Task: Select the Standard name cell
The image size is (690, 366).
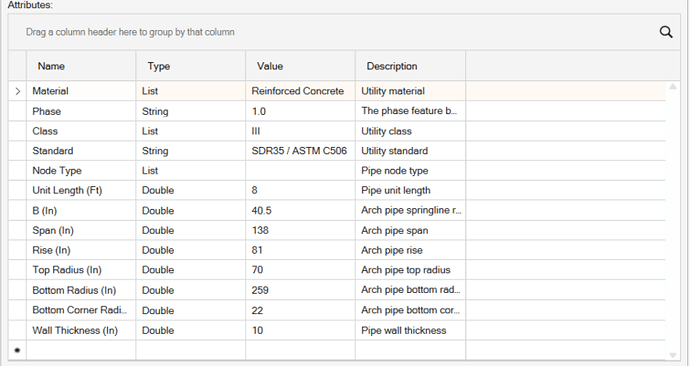Action: click(x=81, y=151)
